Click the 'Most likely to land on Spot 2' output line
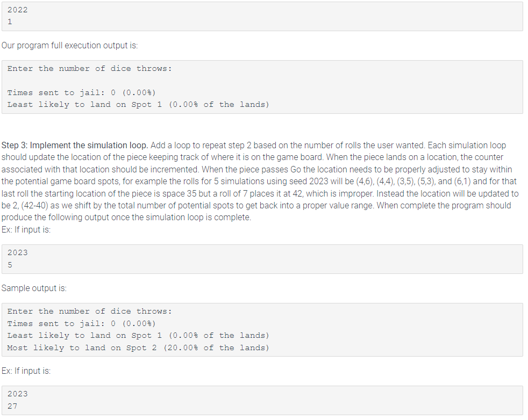 click(138, 347)
